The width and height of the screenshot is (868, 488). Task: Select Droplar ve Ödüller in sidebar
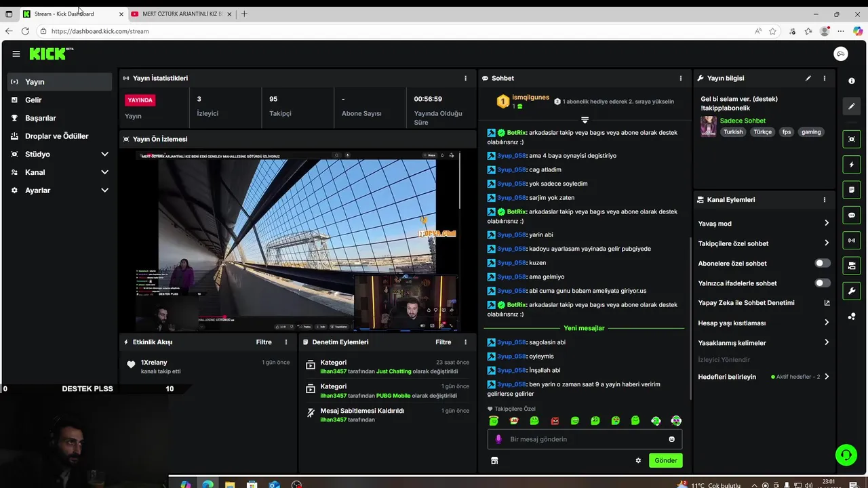coord(60,136)
